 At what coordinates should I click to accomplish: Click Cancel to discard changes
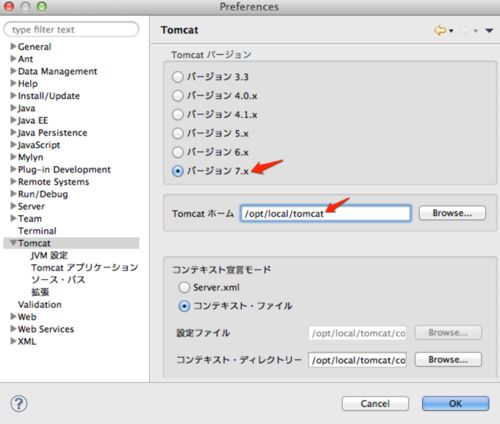[x=375, y=403]
